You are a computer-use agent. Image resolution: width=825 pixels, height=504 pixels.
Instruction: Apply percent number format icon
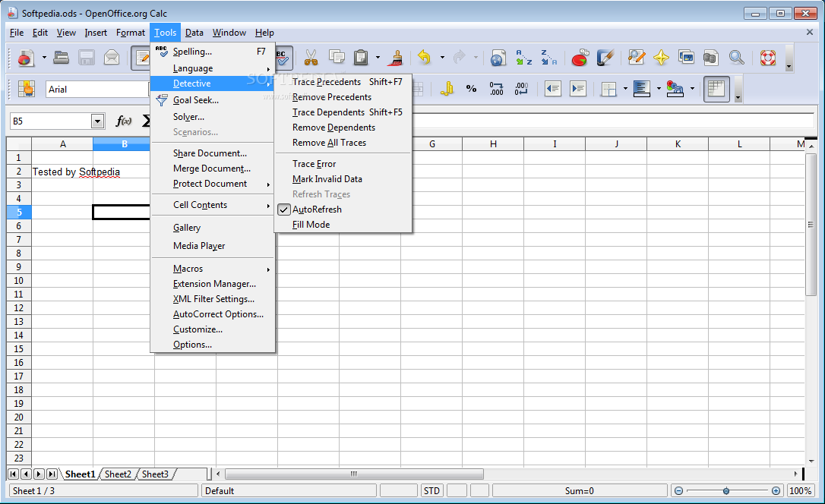(472, 89)
